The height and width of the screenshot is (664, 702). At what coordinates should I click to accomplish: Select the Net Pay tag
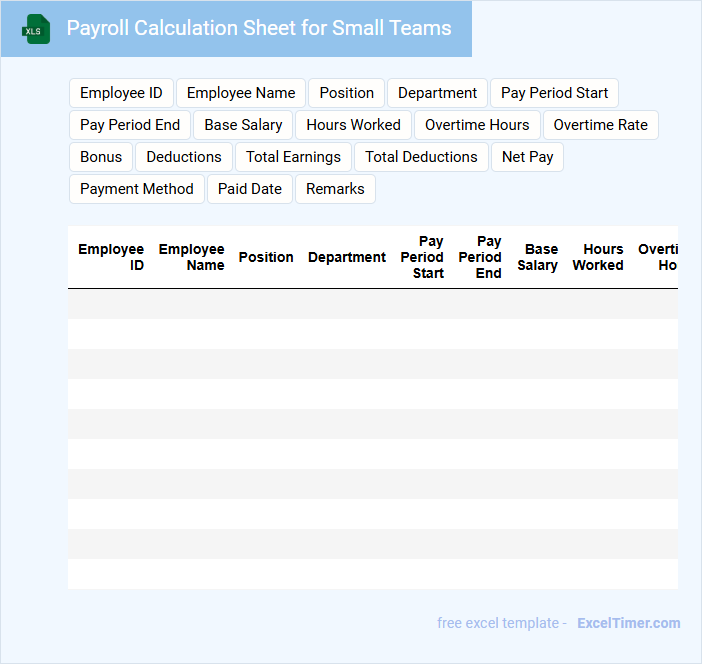point(527,157)
